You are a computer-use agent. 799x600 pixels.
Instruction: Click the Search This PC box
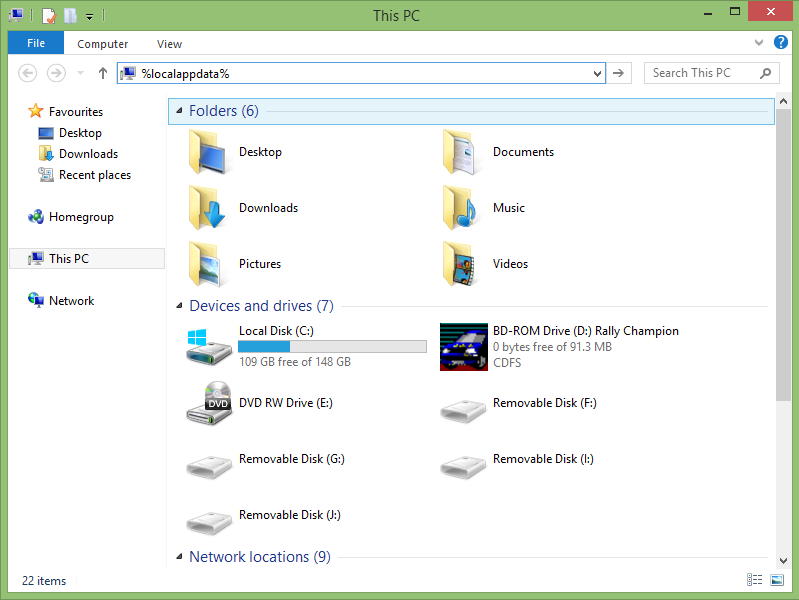pos(703,73)
